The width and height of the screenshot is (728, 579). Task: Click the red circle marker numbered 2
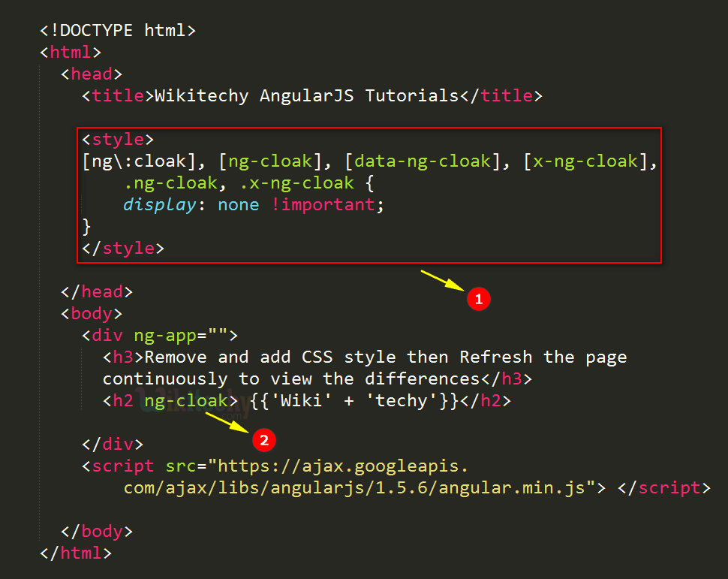click(x=263, y=441)
